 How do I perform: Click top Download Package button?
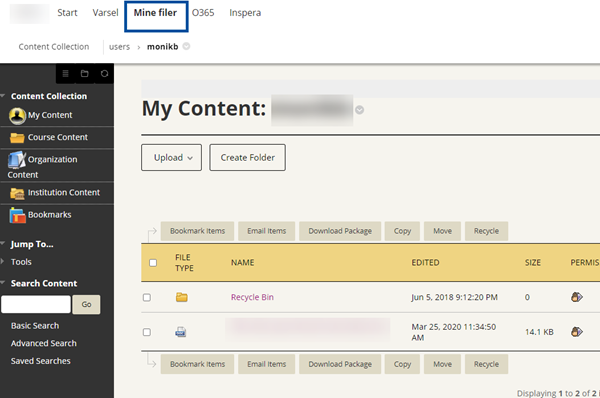click(x=340, y=231)
